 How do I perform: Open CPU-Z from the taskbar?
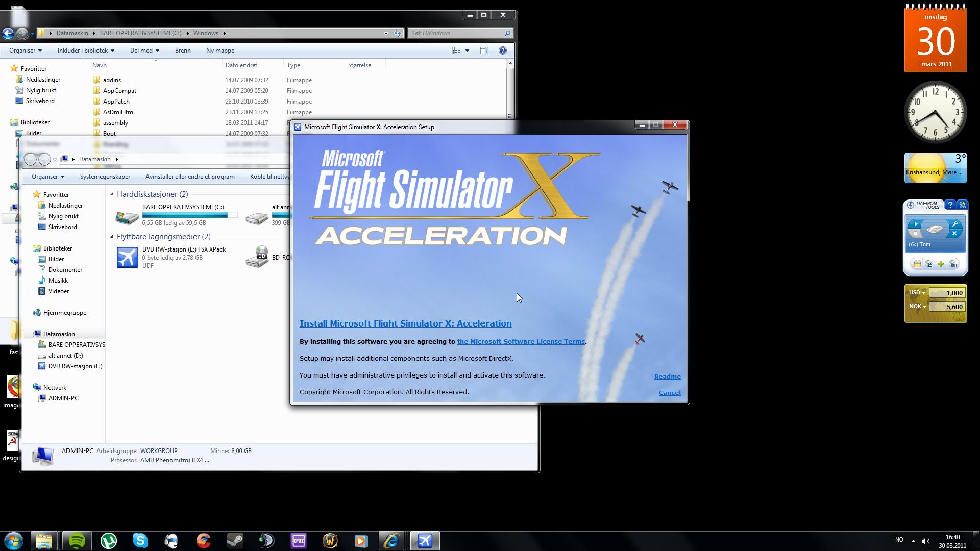(x=298, y=540)
